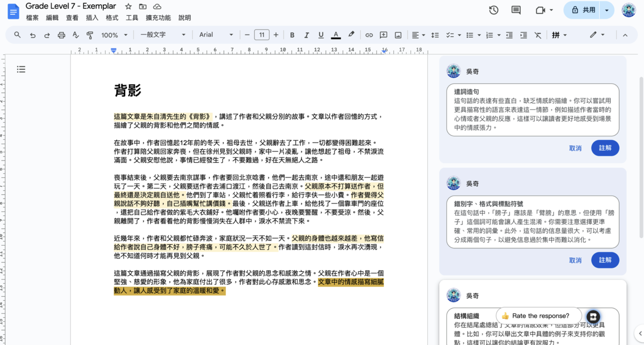The height and width of the screenshot is (345, 644).
Task: Open version history clock icon
Action: click(494, 10)
